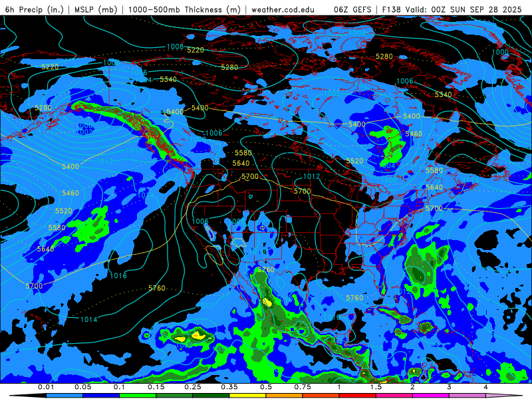Screen dimensions: 532x399
Task: Select the orchid 3-inch legend swatch
Action: tap(467, 396)
